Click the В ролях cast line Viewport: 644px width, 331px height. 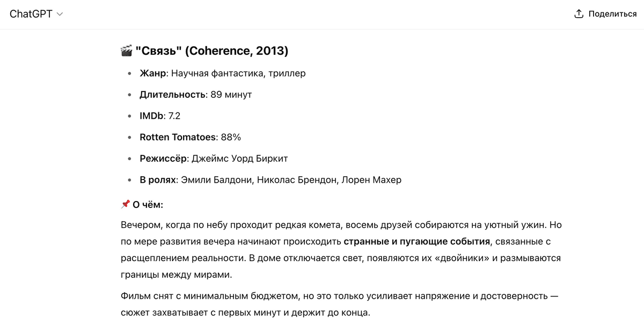click(x=270, y=180)
